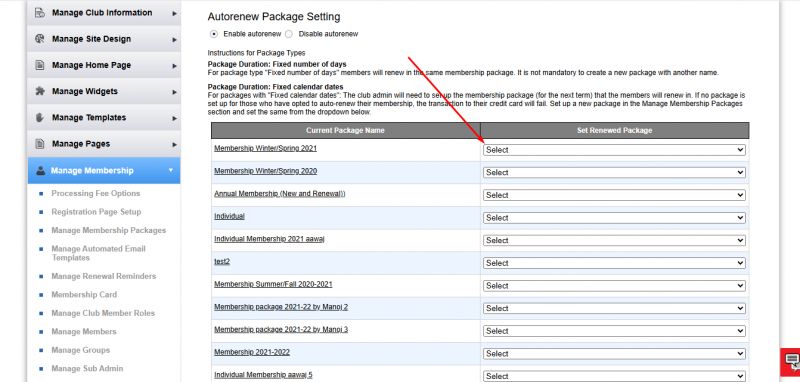Screen dimensions: 800x382
Task: Open the red chat widget icon
Action: click(791, 361)
